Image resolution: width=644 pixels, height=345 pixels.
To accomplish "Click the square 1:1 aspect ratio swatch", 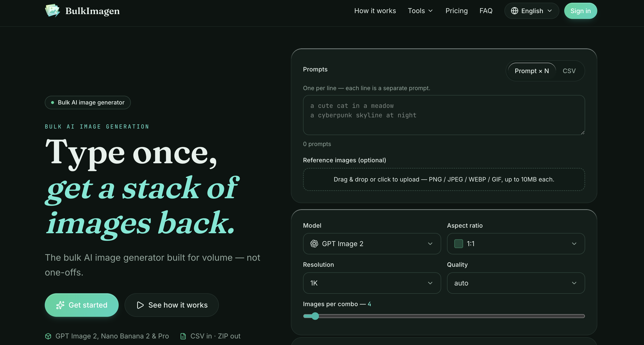I will click(458, 244).
